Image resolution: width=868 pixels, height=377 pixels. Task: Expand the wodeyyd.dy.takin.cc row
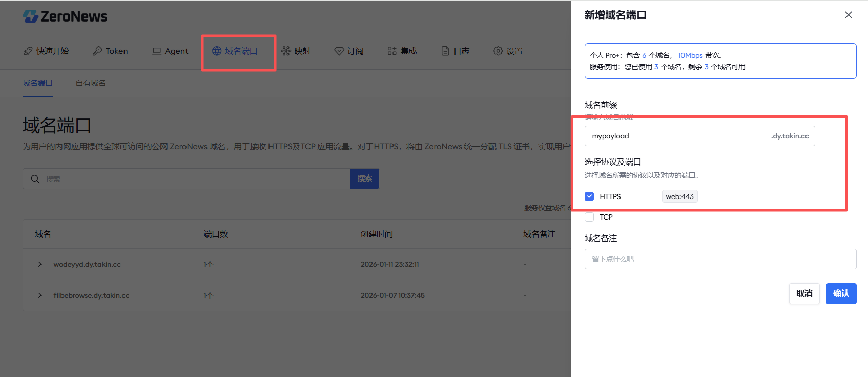pyautogui.click(x=40, y=265)
